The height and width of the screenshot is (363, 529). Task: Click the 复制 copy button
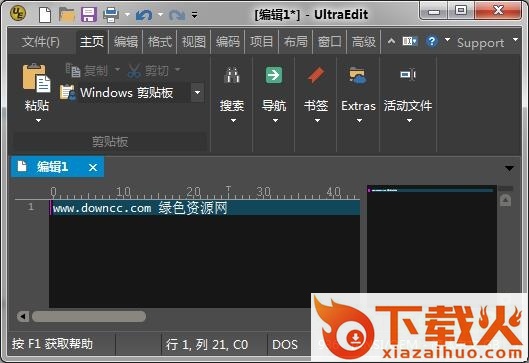click(x=87, y=71)
